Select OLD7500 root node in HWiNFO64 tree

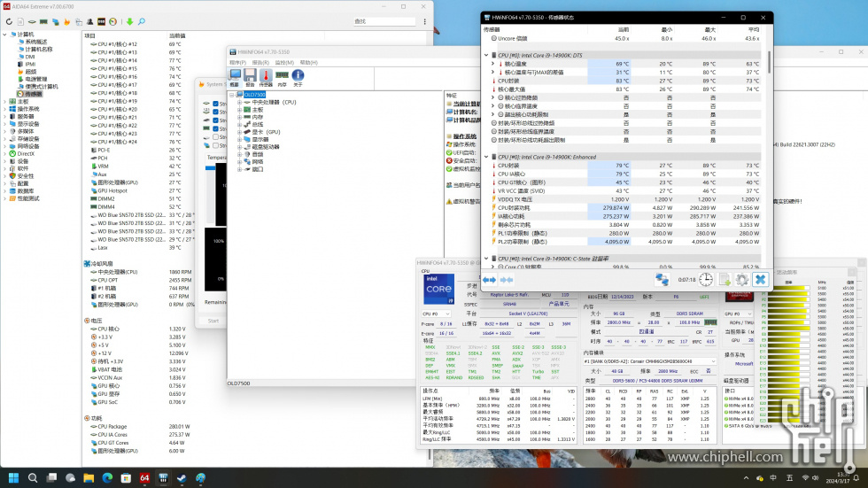pyautogui.click(x=255, y=95)
